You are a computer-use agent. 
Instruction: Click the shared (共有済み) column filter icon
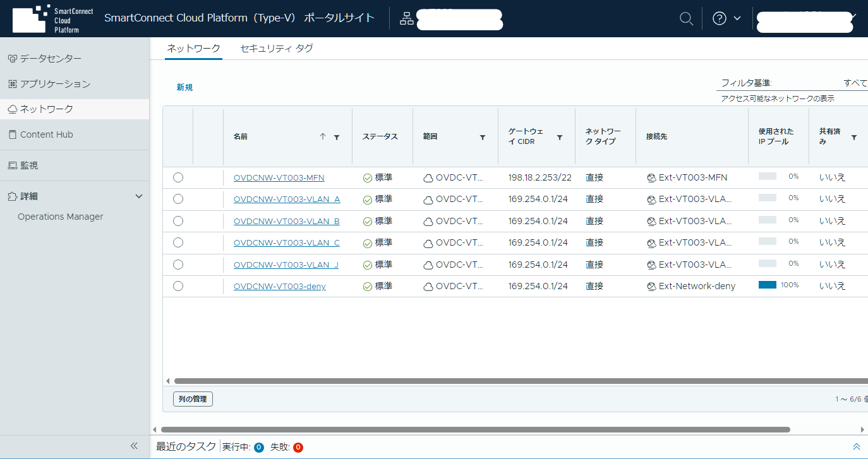point(854,137)
